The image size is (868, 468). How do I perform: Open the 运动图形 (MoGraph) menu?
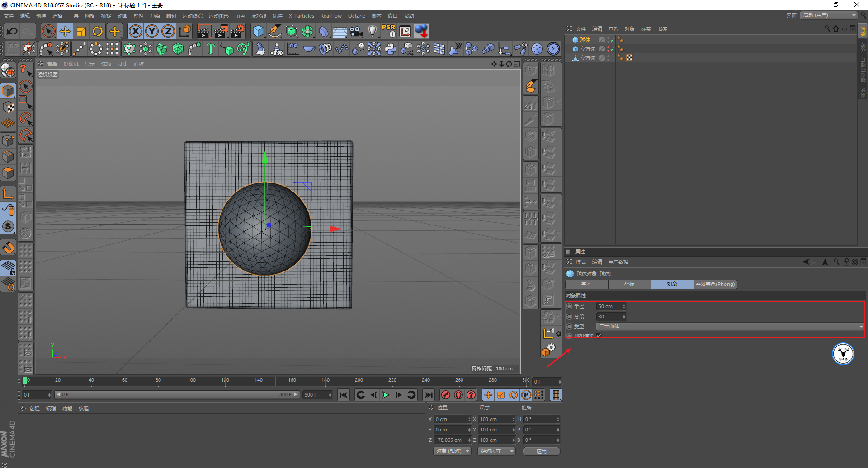218,16
